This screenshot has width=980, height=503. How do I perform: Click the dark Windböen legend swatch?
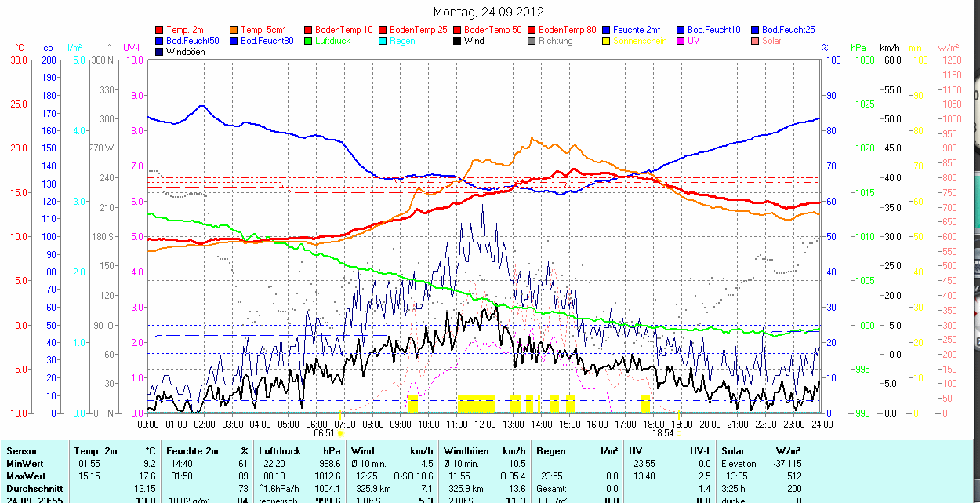coord(160,52)
